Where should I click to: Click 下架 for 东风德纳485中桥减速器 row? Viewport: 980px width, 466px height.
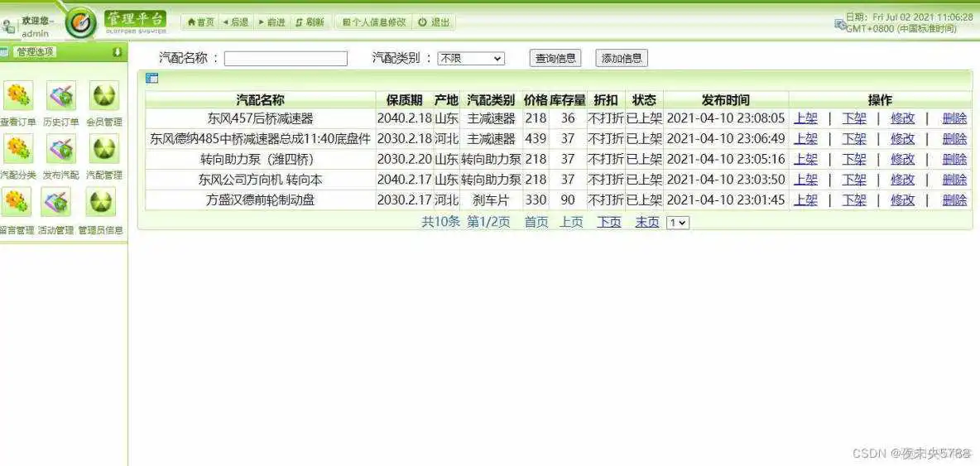pyautogui.click(x=853, y=139)
